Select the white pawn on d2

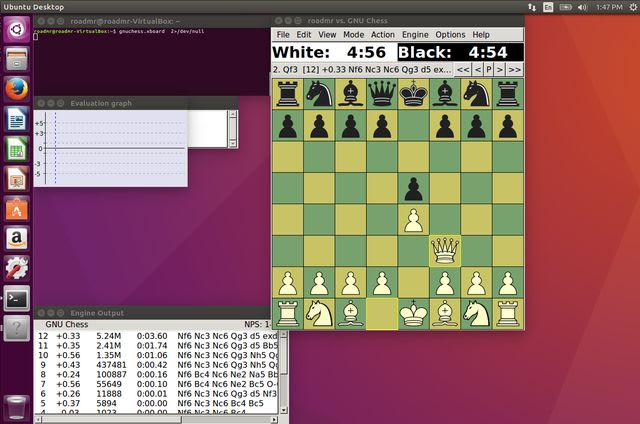tap(382, 283)
